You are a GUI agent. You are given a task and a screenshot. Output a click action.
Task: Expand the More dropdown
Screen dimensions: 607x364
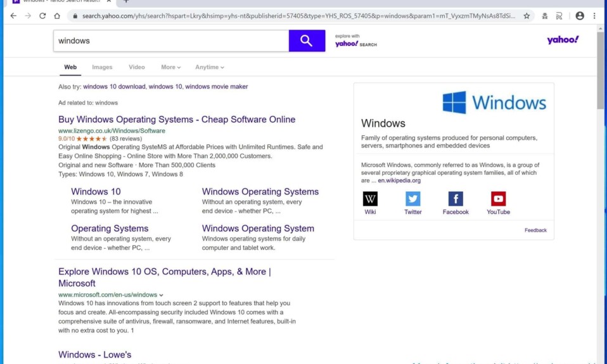pos(170,67)
